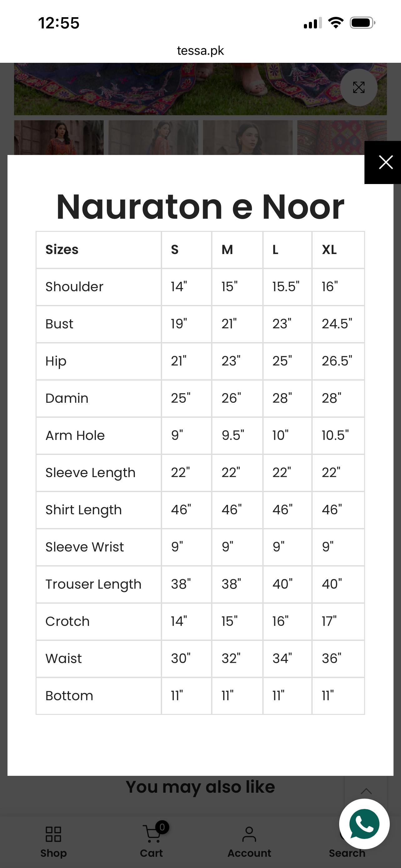
Task: Select the first product thumbnail image
Action: pos(59,137)
